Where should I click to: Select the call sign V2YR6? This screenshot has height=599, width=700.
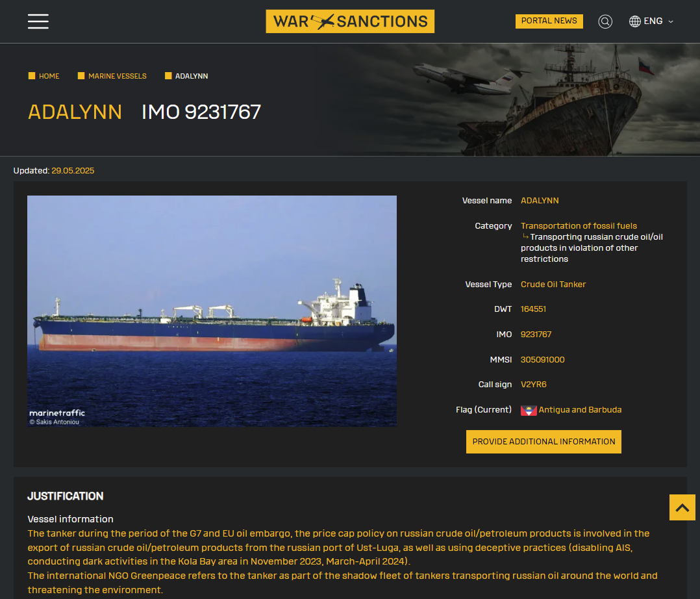[x=534, y=385]
